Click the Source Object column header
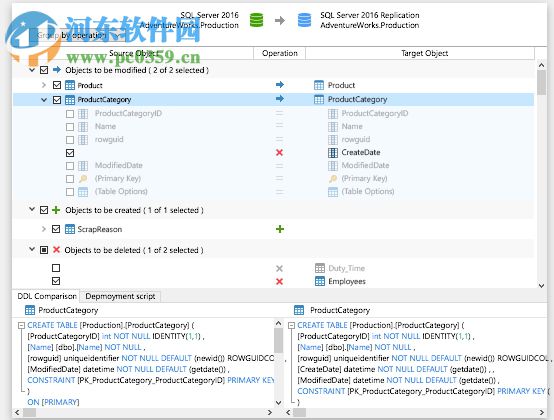Screen dimensions: 554x420 pyautogui.click(x=134, y=53)
